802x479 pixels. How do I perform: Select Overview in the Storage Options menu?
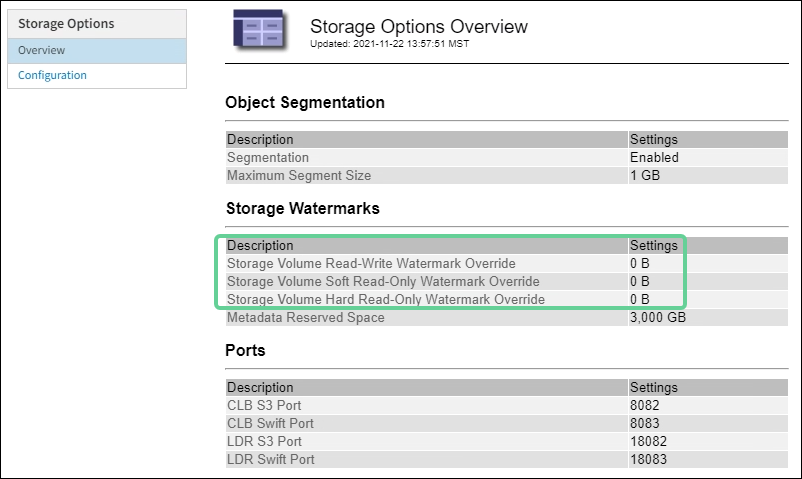[x=41, y=50]
